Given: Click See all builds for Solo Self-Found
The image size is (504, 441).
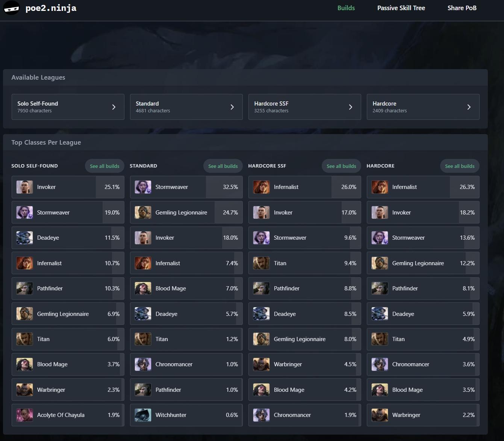Looking at the screenshot, I should click(104, 166).
